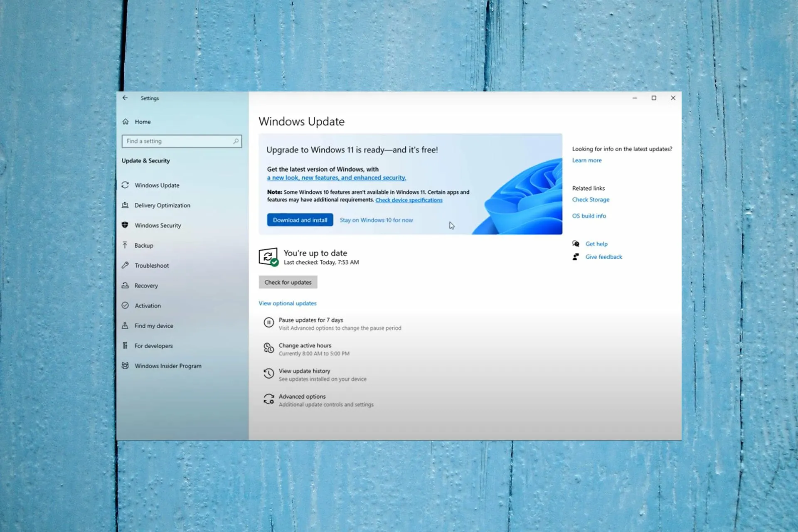Open the View optional updates link

(288, 303)
